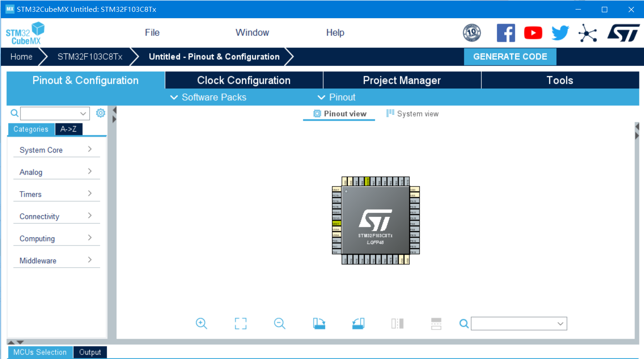
Task: Click the best-fit zoom icon below the chip
Action: (240, 323)
